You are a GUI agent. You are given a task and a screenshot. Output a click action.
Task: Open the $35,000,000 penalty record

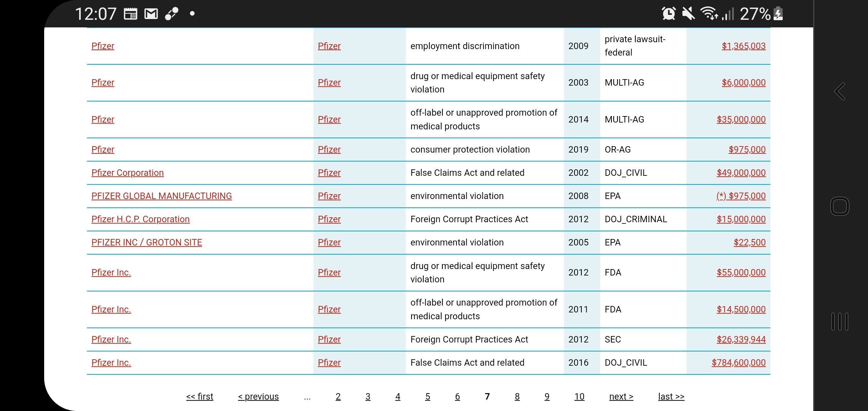pyautogui.click(x=741, y=119)
